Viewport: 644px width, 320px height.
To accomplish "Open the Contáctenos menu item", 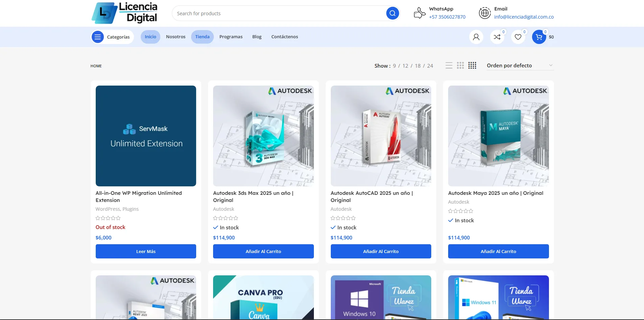I will (x=285, y=37).
